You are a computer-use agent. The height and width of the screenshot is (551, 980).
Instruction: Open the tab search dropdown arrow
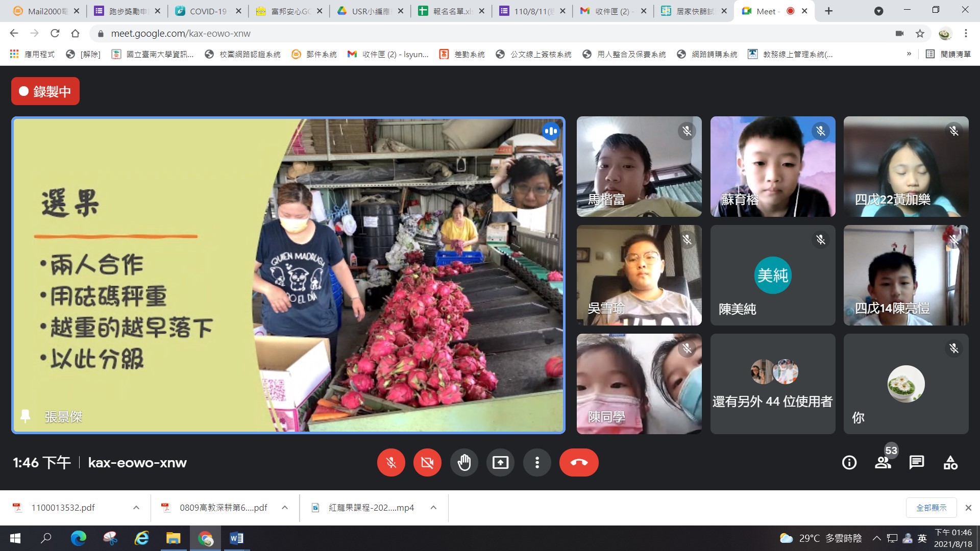[878, 11]
